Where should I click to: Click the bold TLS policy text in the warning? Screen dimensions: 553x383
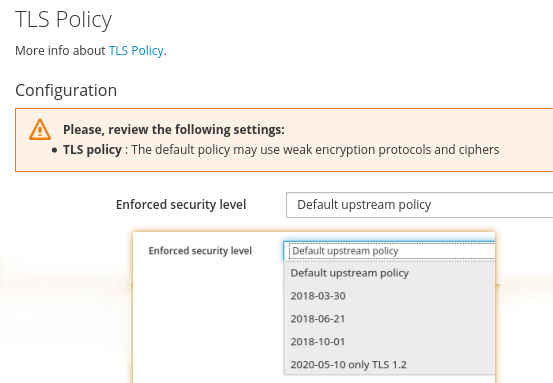92,150
